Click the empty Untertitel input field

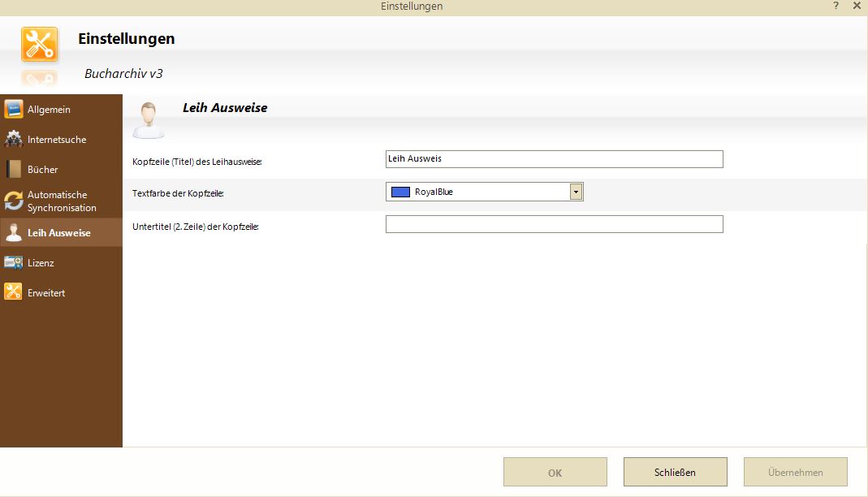(x=554, y=224)
